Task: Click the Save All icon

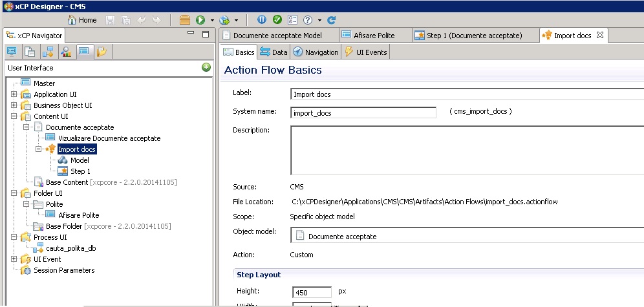Action: point(126,19)
